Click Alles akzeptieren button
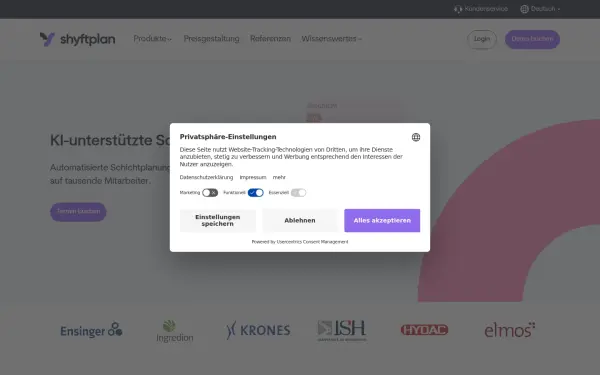The image size is (600, 375). [382, 220]
